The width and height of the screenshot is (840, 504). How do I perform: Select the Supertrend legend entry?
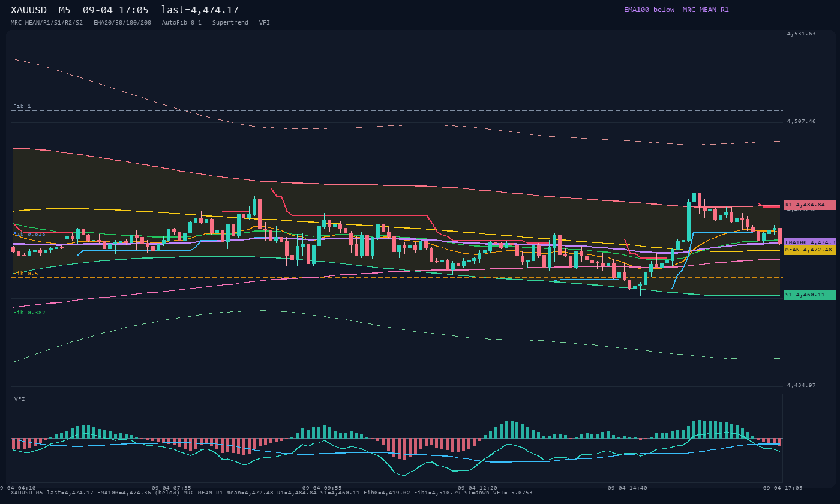coord(230,23)
